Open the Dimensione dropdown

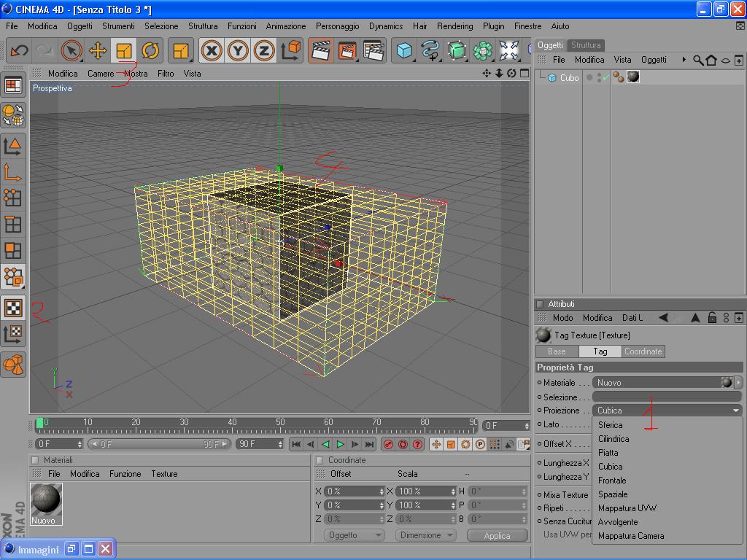coord(425,535)
